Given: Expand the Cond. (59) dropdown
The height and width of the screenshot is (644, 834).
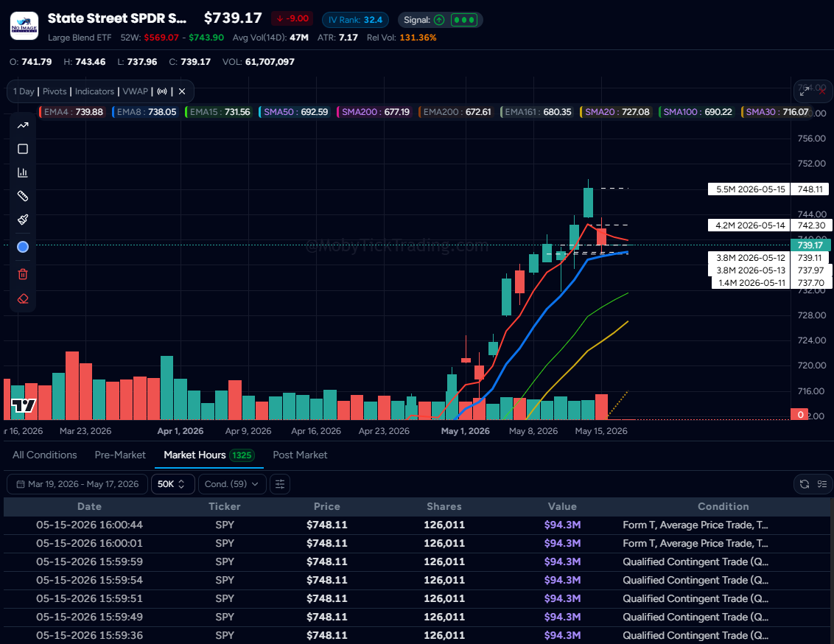Looking at the screenshot, I should point(231,484).
